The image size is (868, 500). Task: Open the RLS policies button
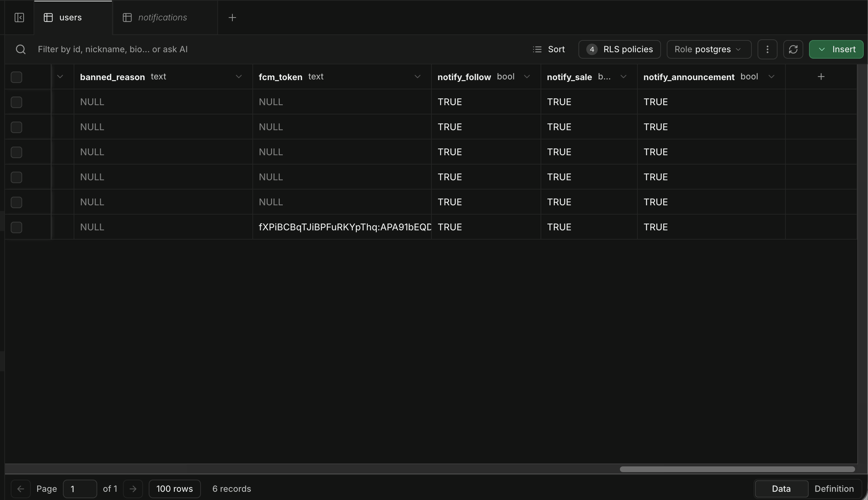pyautogui.click(x=620, y=49)
